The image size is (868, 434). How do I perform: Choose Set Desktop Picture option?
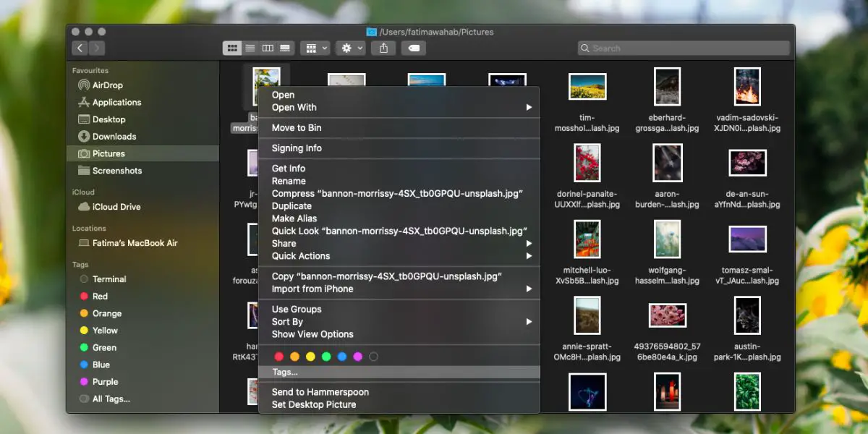coord(314,404)
